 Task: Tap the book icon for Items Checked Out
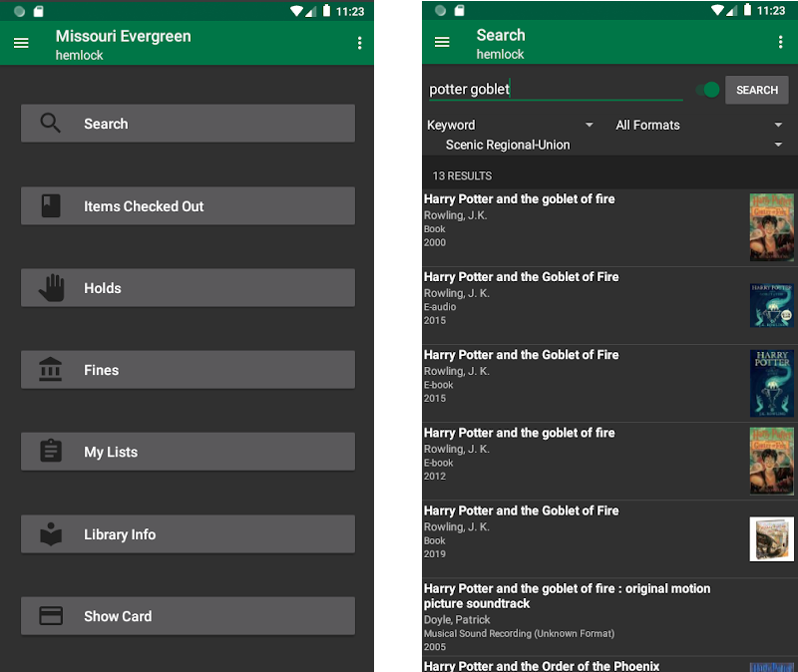click(51, 206)
